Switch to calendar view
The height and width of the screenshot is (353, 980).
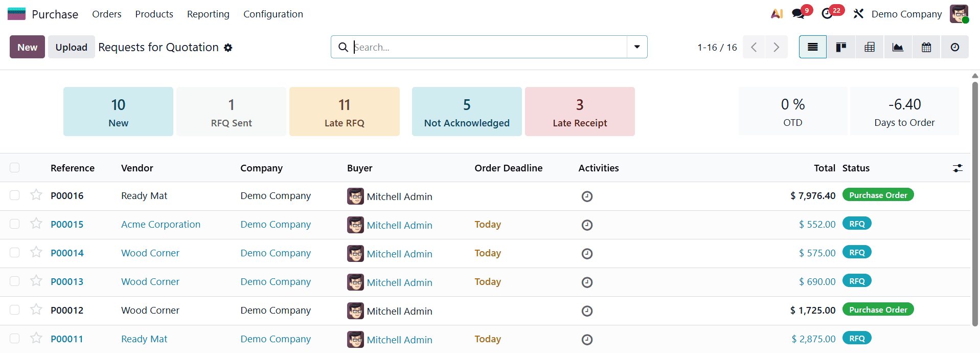(926, 47)
